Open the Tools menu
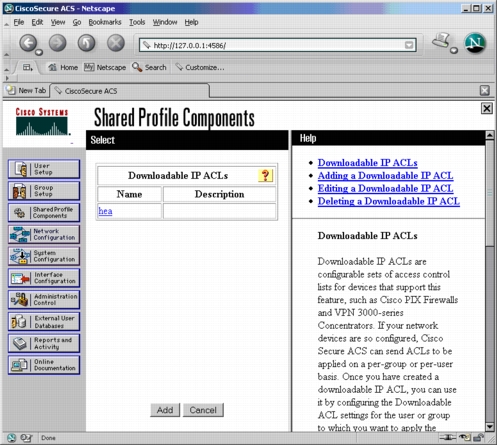The image size is (499, 447). (x=137, y=22)
